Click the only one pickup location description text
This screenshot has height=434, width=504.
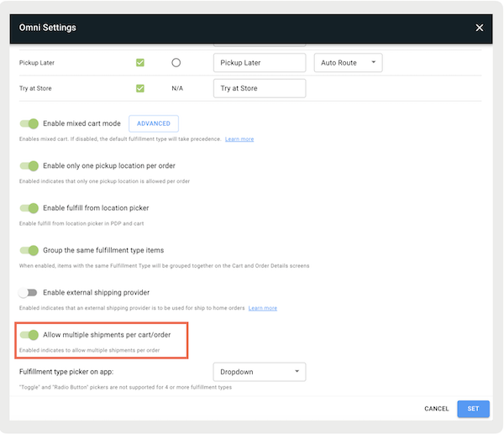(x=104, y=181)
